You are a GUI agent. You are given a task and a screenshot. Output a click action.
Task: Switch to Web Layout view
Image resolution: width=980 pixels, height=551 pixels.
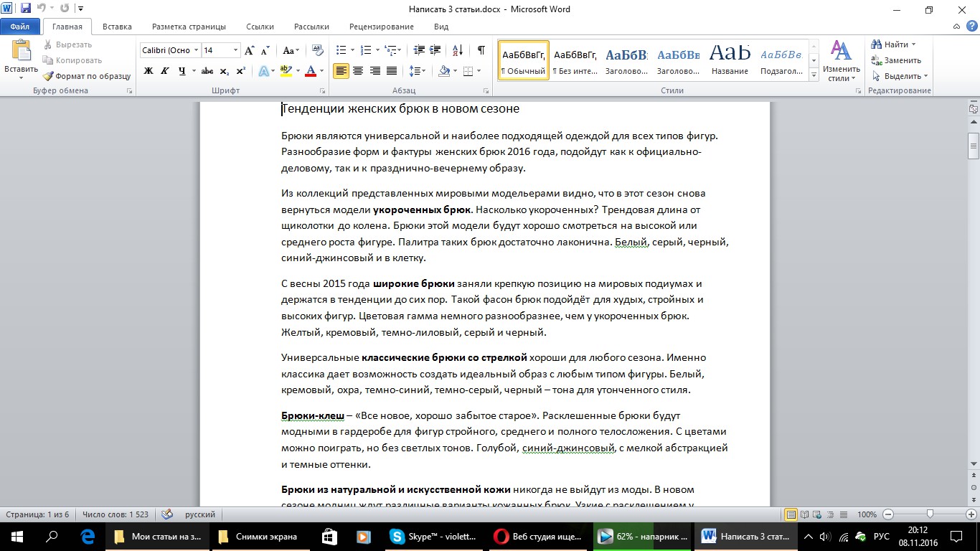pos(816,514)
